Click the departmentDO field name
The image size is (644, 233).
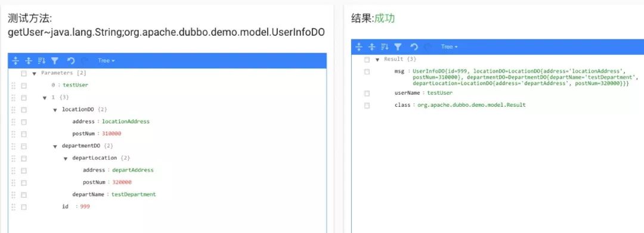(81, 146)
